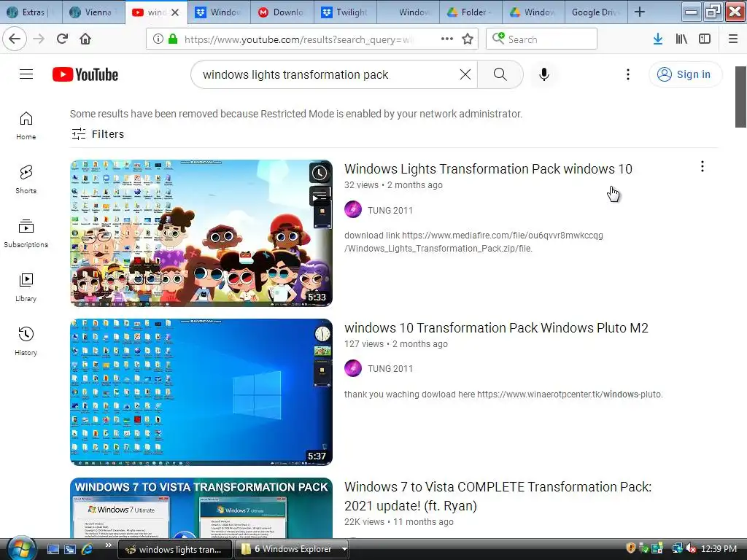747x560 pixels.
Task: Open Windows Lights Transformation Pack windows 10 title
Action: (488, 169)
